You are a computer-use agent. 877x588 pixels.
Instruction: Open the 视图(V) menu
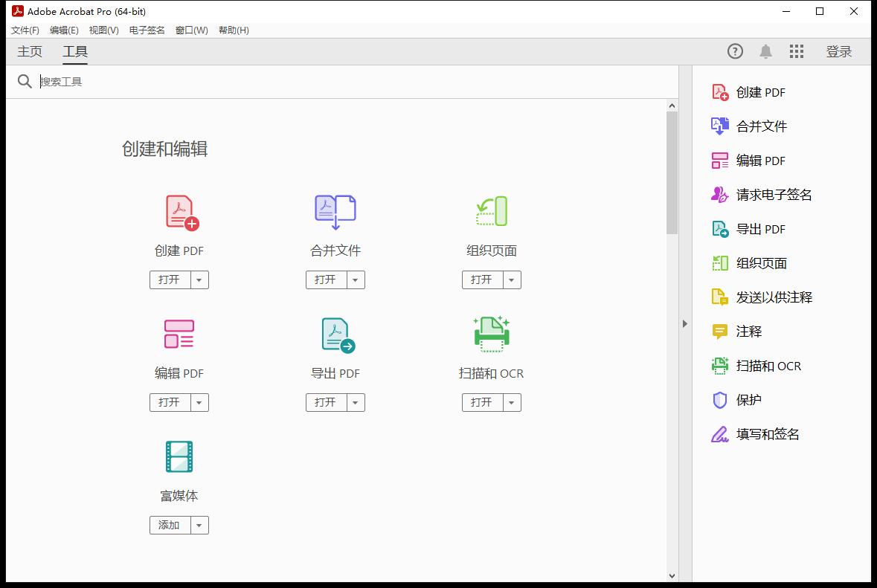tap(103, 30)
